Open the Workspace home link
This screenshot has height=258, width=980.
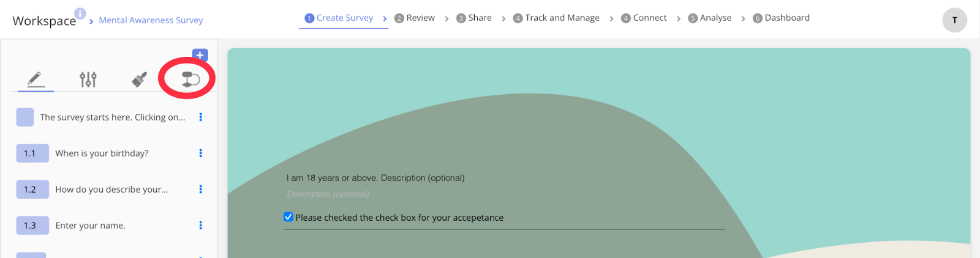(x=44, y=21)
